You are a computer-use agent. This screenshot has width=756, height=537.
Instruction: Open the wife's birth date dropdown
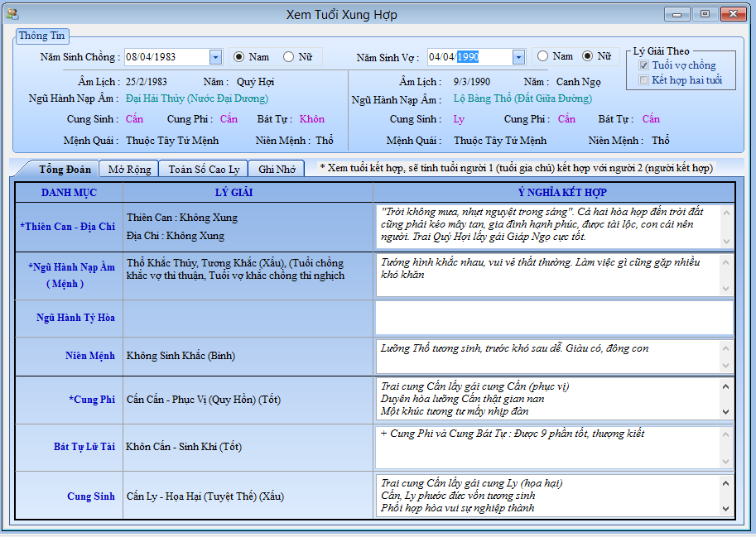coord(518,57)
